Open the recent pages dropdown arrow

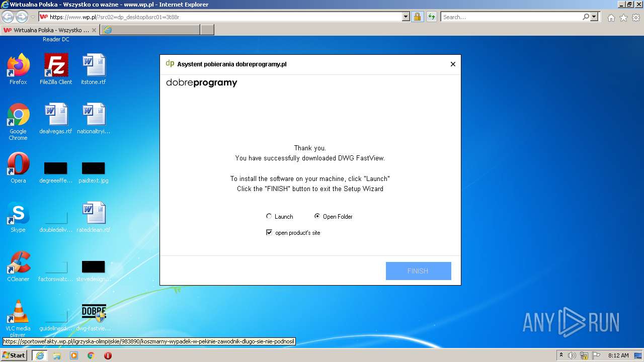(33, 17)
